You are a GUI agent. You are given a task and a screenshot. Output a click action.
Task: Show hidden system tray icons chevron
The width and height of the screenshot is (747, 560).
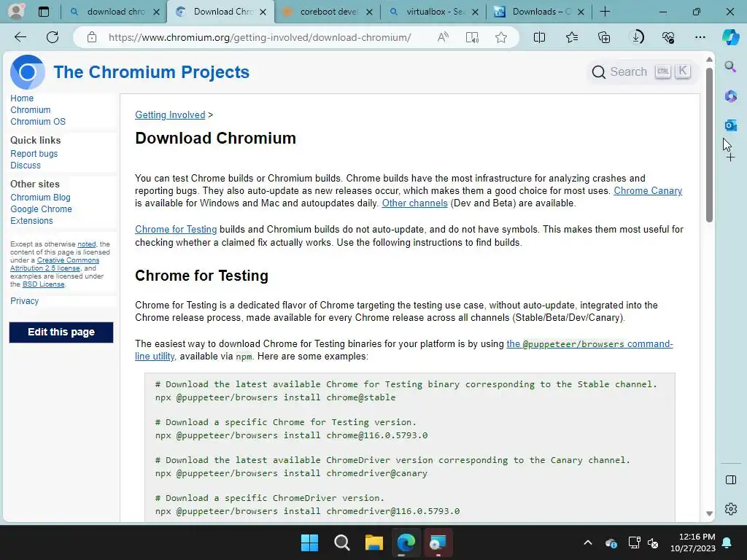[588, 542]
